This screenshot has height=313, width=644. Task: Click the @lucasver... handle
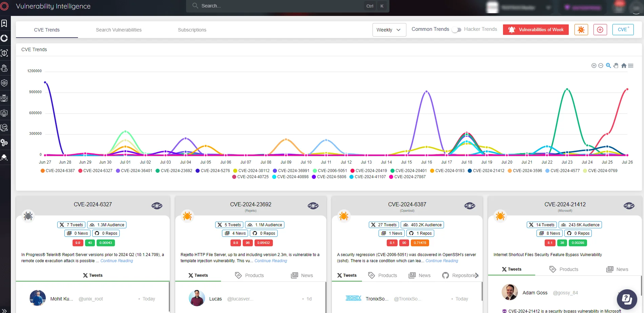(x=240, y=299)
